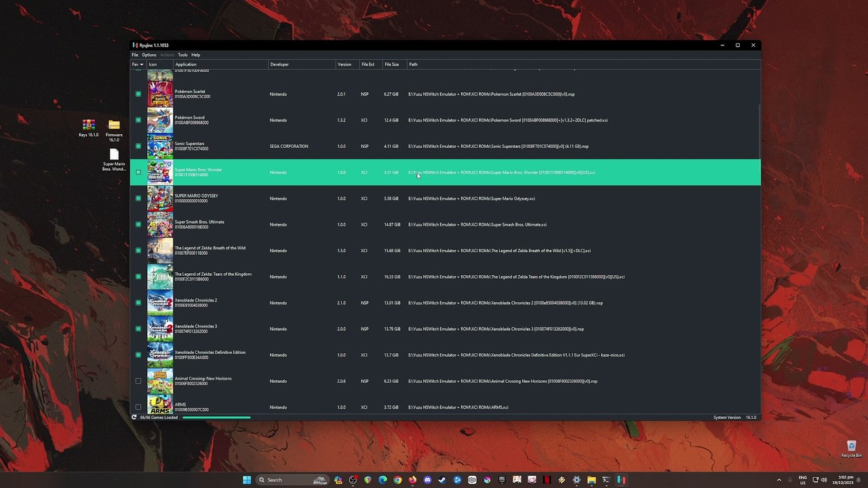Open Firefox from the taskbar
The height and width of the screenshot is (488, 868).
coord(412,480)
